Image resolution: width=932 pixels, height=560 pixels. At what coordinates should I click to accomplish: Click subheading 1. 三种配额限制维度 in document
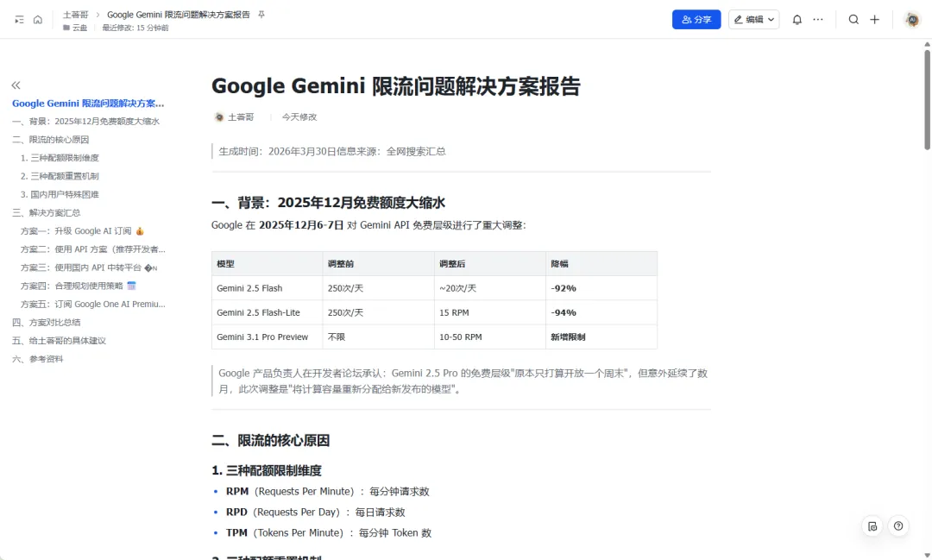[x=267, y=471]
